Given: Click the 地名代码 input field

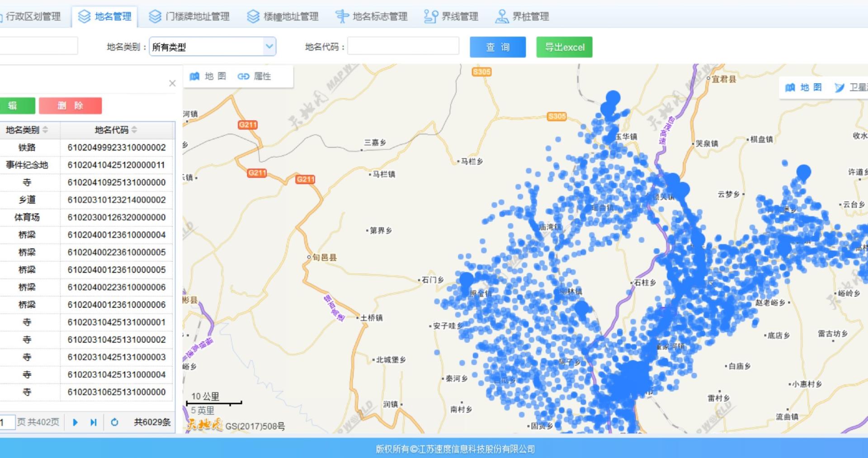Looking at the screenshot, I should pyautogui.click(x=403, y=47).
